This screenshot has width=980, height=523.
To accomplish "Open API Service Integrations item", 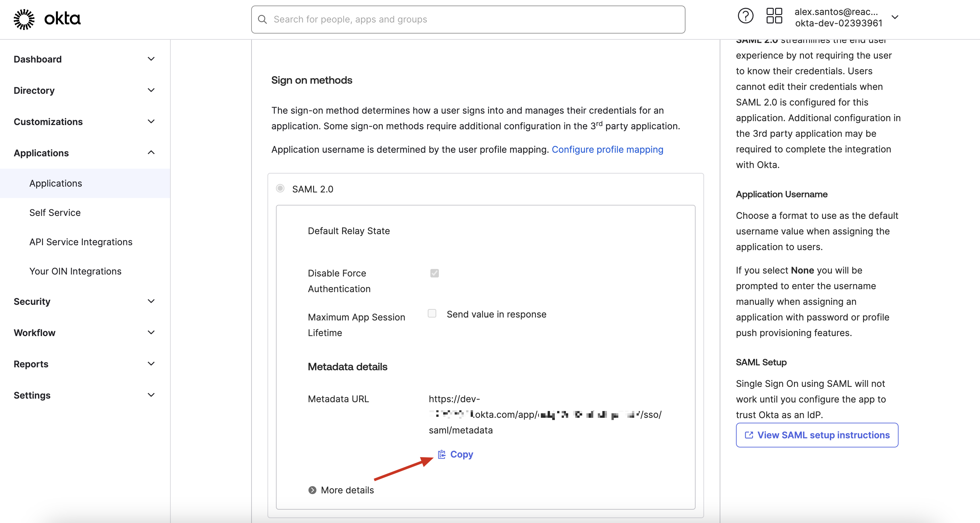I will [x=85, y=242].
